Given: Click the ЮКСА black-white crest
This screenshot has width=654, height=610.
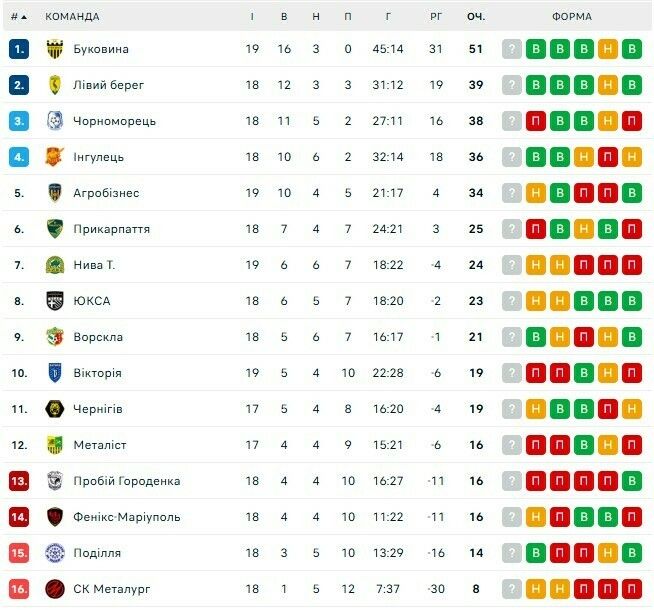Looking at the screenshot, I should [55, 301].
